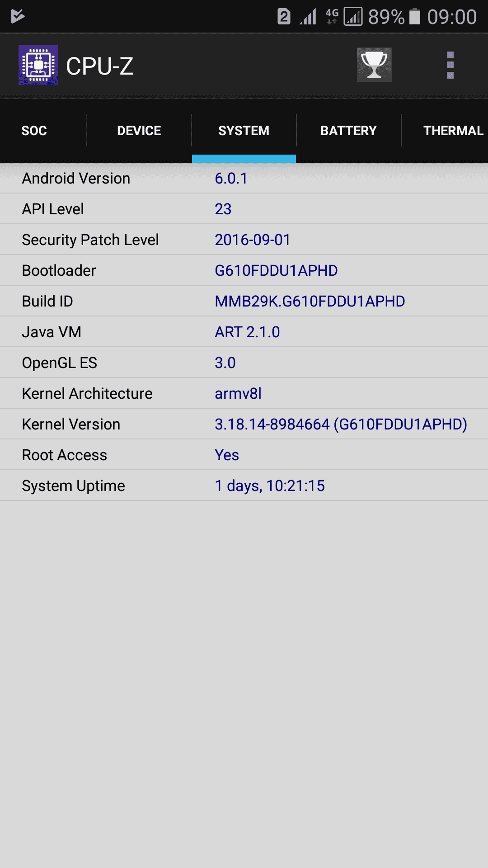The height and width of the screenshot is (868, 488).
Task: Tap kernel architecture value armv8l
Action: [238, 393]
